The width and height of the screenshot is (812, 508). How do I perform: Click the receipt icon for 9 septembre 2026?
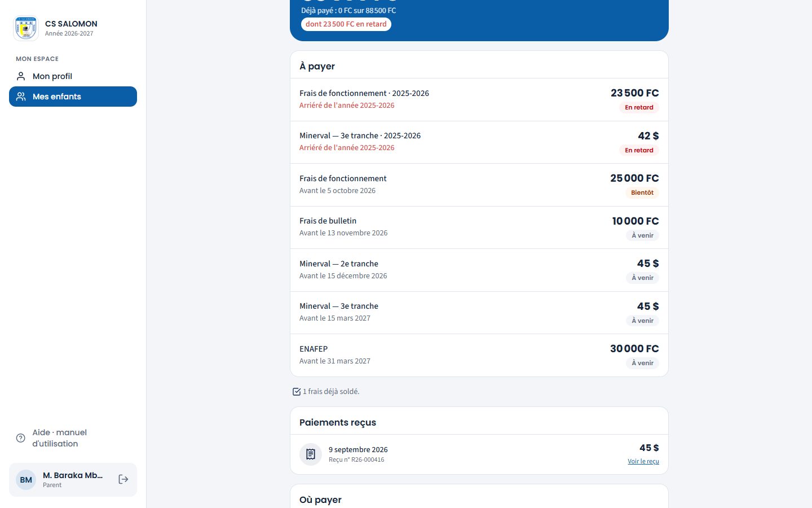(x=311, y=454)
